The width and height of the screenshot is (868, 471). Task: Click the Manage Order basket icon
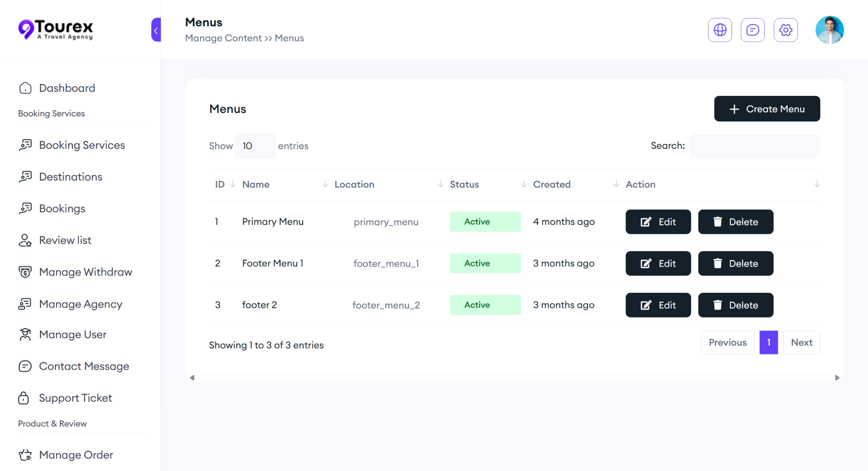click(25, 455)
